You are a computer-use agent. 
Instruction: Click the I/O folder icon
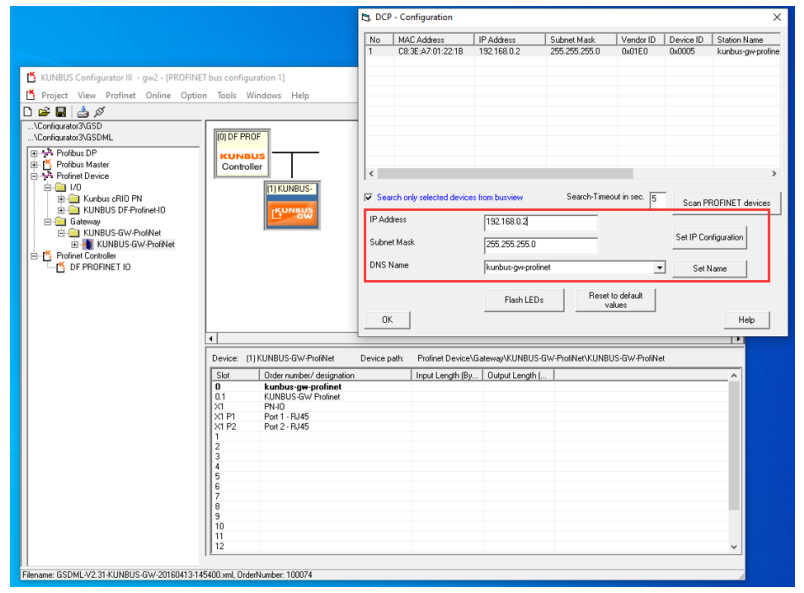(x=61, y=187)
